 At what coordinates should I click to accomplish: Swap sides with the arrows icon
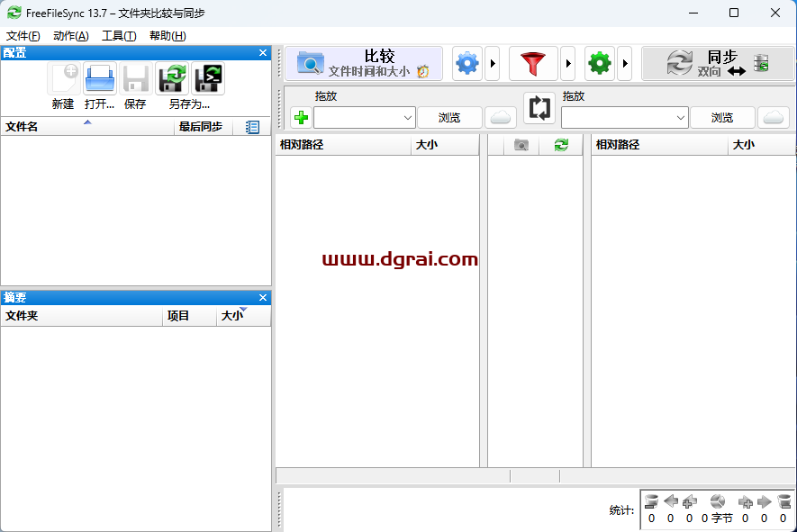click(539, 108)
